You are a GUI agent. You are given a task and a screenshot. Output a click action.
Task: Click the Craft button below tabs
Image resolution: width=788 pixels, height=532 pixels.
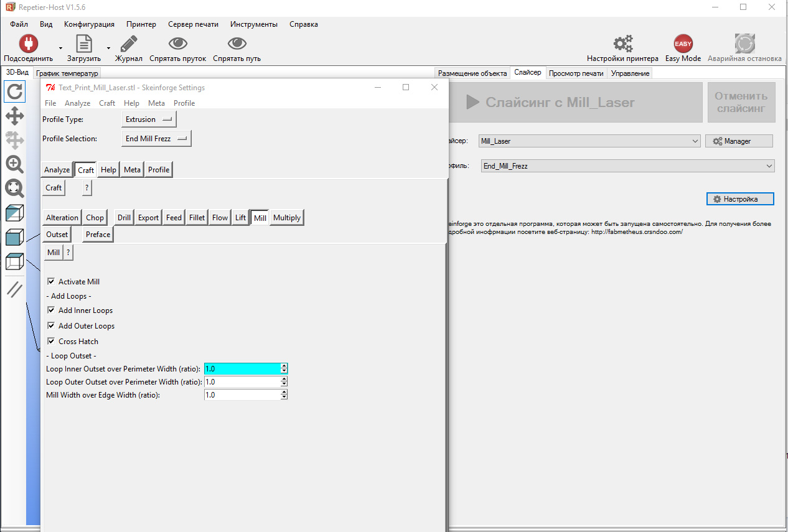(54, 188)
